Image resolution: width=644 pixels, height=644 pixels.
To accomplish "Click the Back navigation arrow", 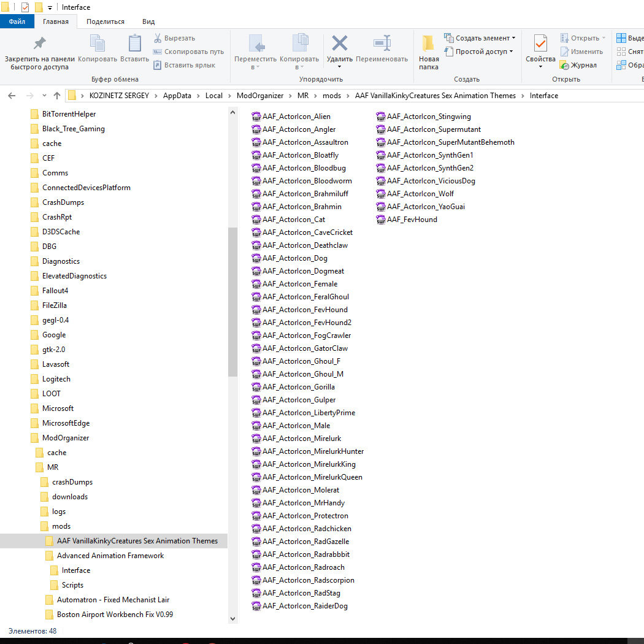I will (12, 96).
